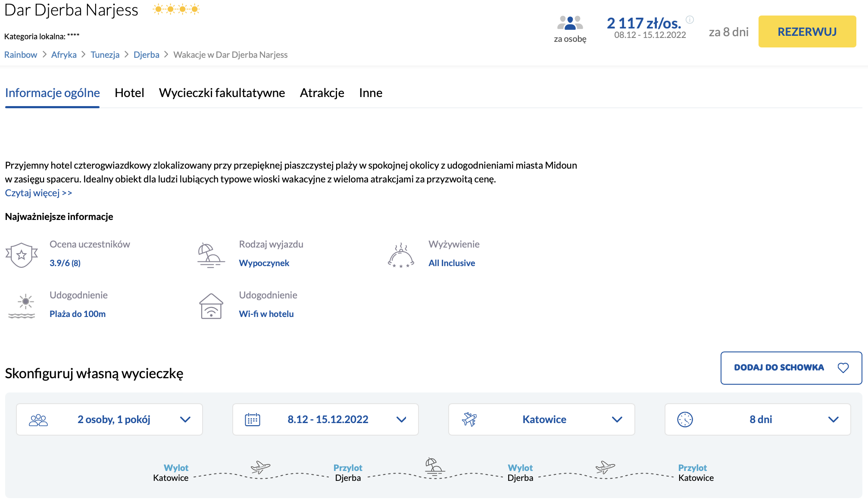The image size is (868, 502).
Task: Select the Atrakcje tab
Action: point(322,93)
